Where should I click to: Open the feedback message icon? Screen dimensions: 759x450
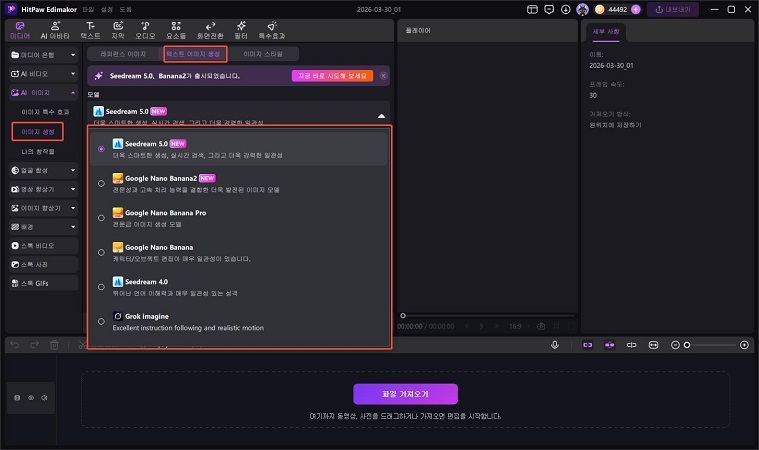click(x=549, y=9)
